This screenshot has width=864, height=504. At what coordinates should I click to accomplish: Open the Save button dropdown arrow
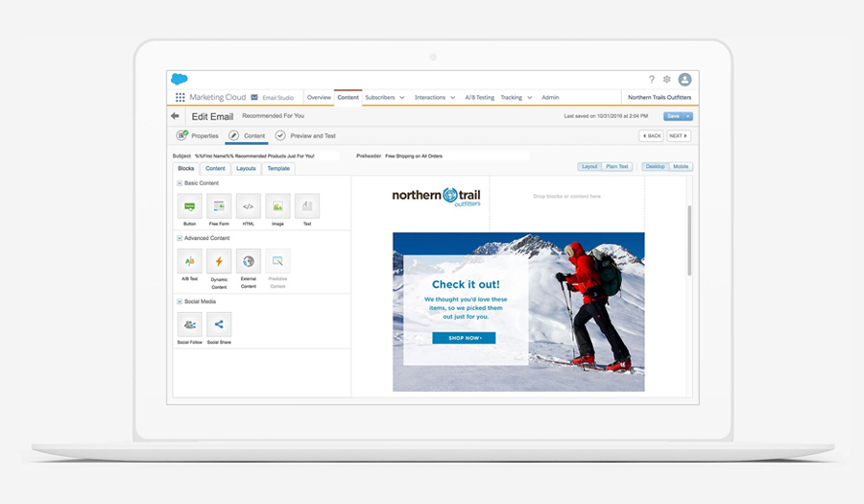[687, 116]
